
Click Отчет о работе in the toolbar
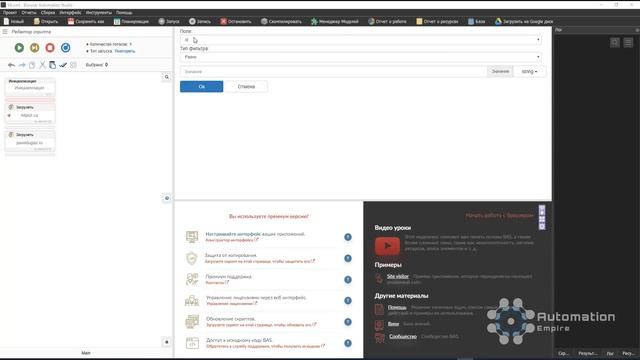click(x=387, y=21)
